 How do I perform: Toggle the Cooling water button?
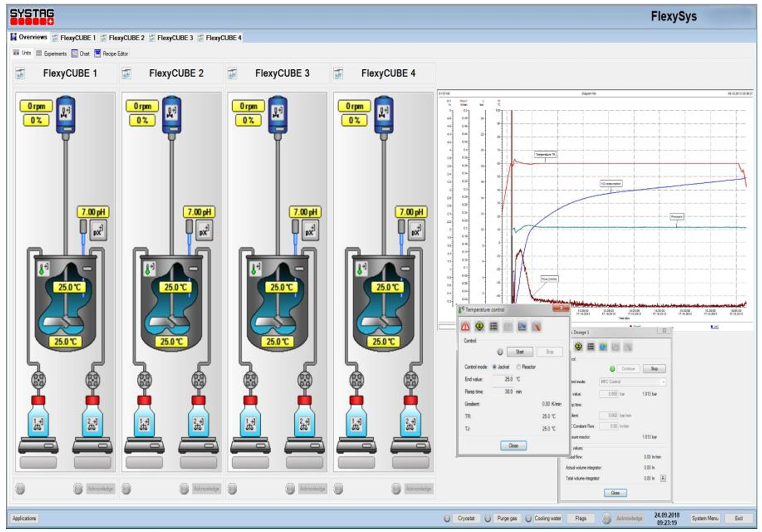[x=548, y=518]
